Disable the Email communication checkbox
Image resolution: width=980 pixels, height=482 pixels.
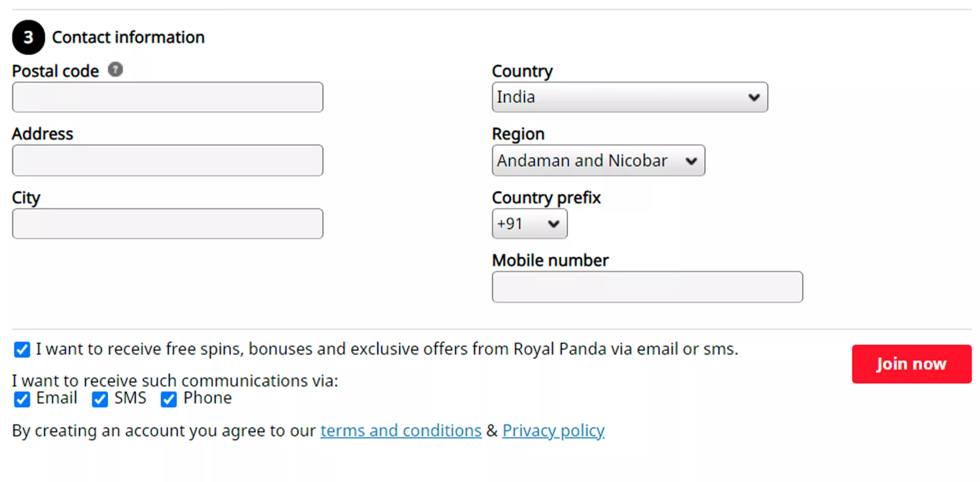click(21, 399)
